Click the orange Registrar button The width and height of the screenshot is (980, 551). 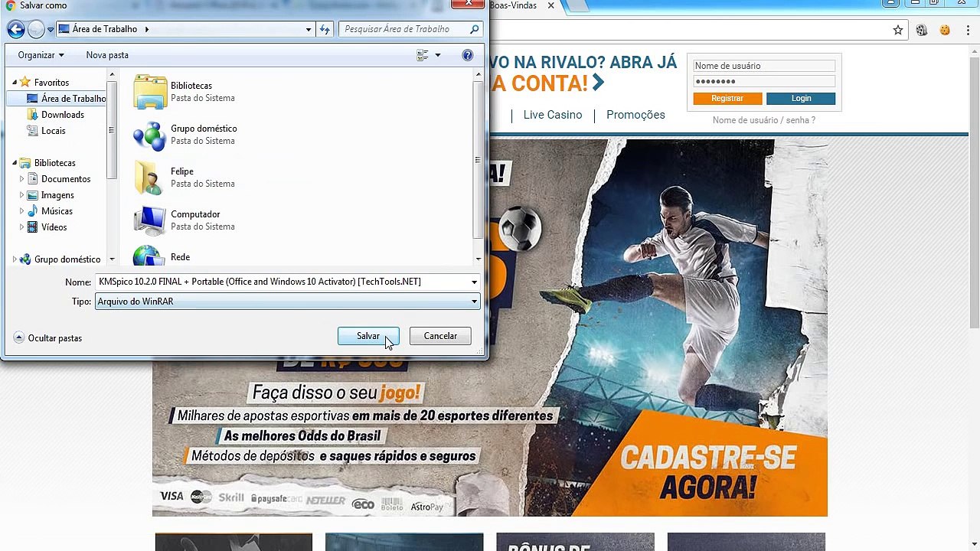(727, 99)
